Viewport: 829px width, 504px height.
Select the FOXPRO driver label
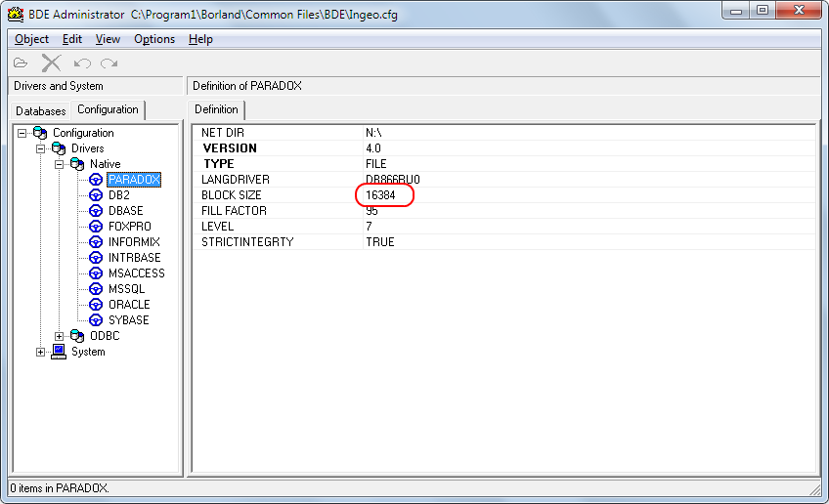click(129, 227)
